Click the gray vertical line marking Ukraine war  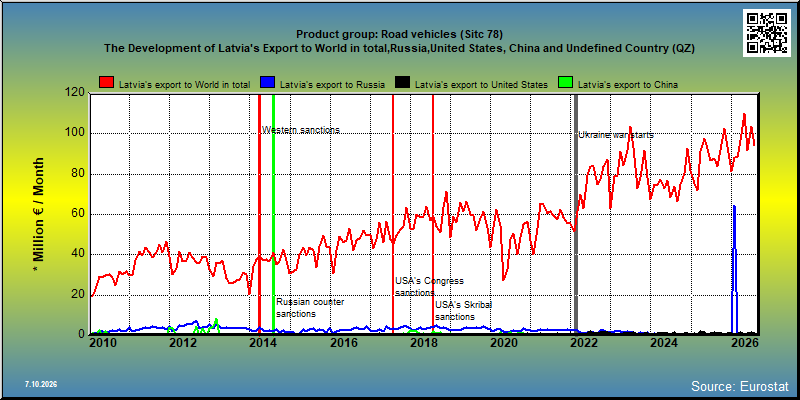point(576,214)
